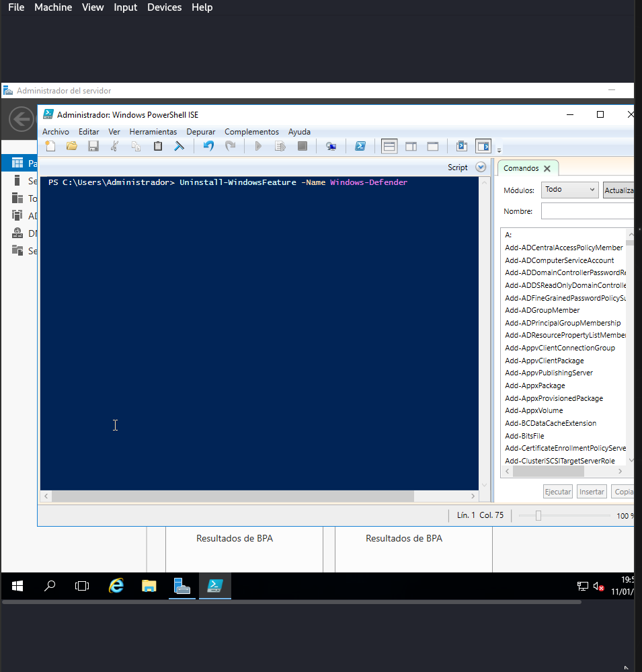
Task: Paste using the clipboard toolbar icon
Action: [x=158, y=147]
